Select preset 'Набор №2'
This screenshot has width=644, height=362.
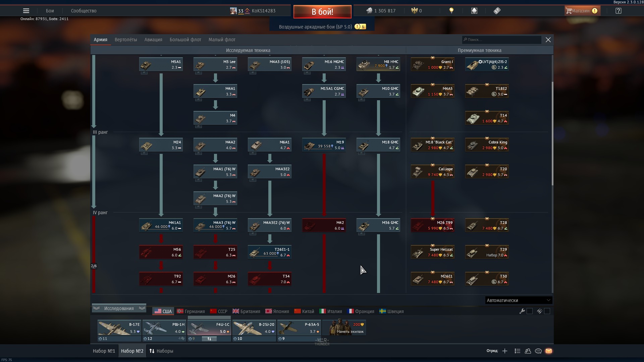pyautogui.click(x=132, y=351)
